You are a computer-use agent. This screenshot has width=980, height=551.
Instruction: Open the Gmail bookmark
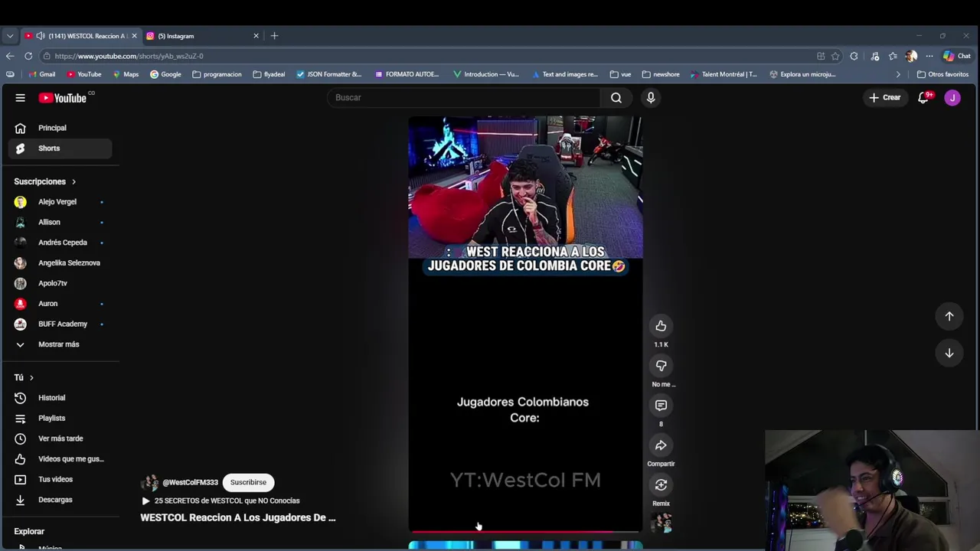[42, 74]
